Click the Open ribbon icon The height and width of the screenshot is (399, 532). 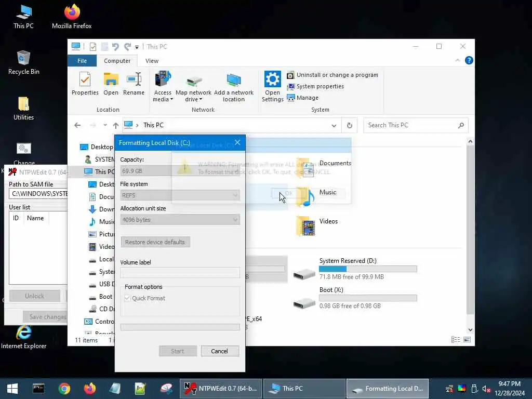(111, 84)
